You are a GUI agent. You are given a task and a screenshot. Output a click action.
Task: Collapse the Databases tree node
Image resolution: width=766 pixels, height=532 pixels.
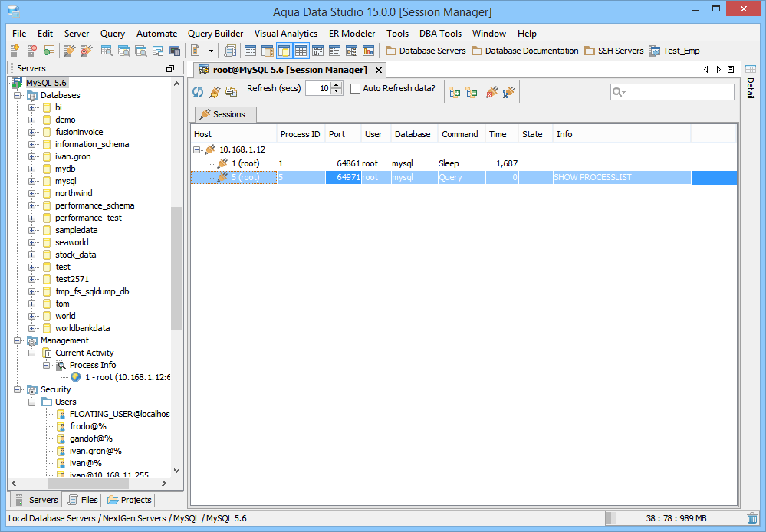coord(18,95)
